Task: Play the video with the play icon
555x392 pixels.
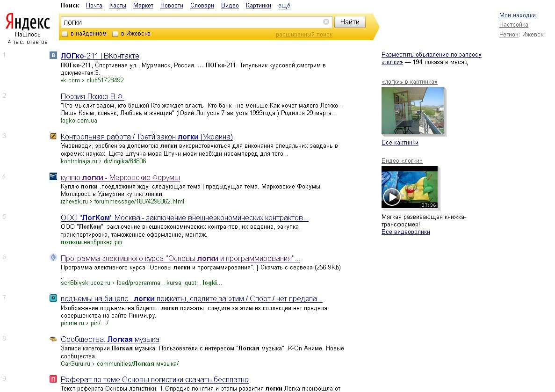Action: tap(392, 196)
